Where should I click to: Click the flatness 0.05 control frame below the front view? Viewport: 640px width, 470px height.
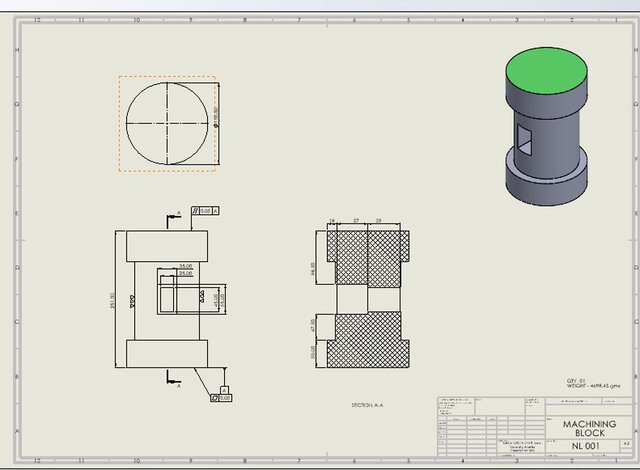tap(221, 398)
